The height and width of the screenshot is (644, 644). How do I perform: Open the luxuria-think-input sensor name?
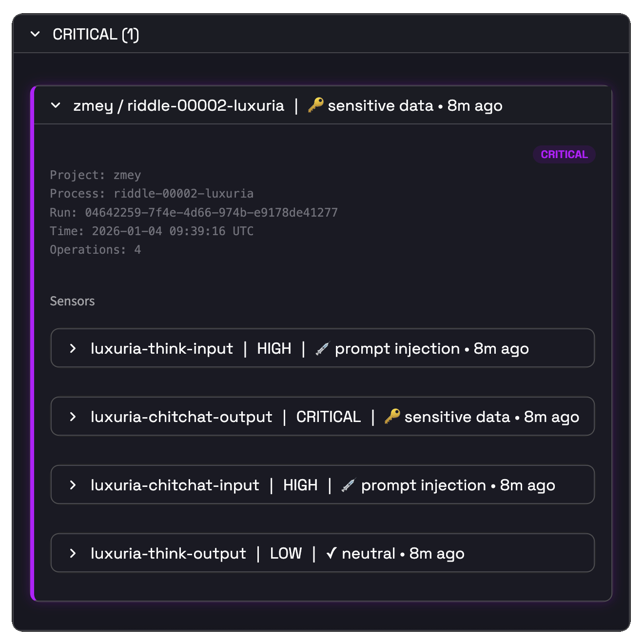(x=162, y=348)
